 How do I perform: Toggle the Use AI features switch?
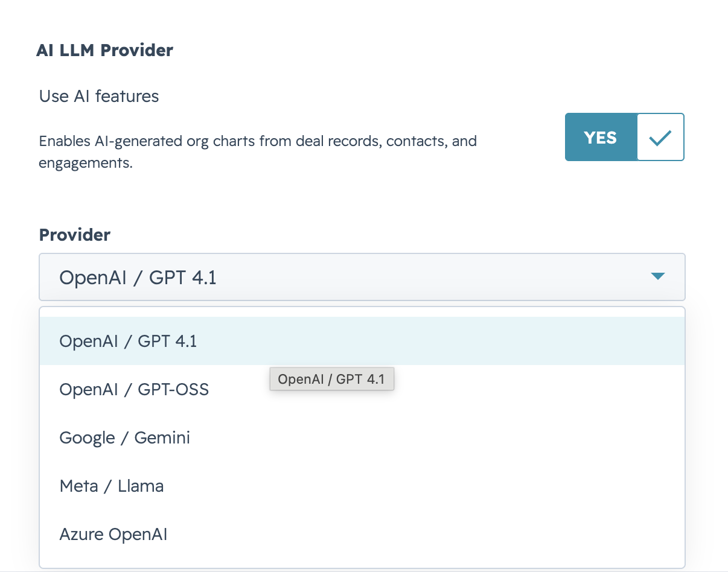(624, 137)
